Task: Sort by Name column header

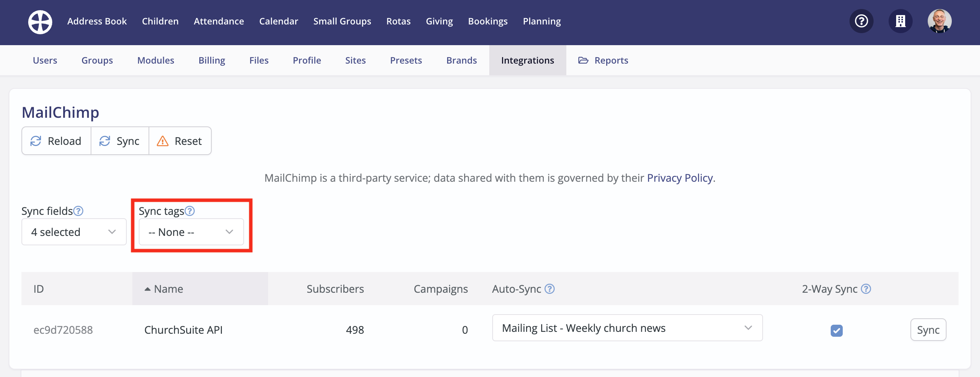Action: pyautogui.click(x=200, y=289)
